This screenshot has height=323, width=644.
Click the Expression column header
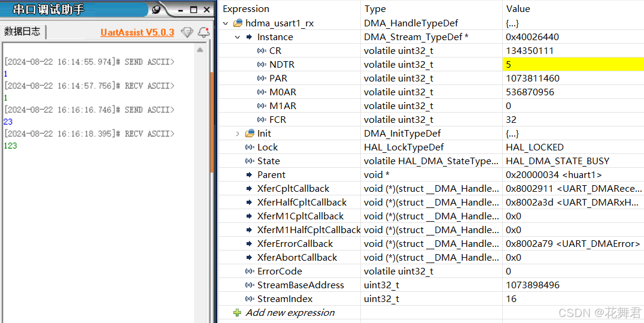click(245, 9)
